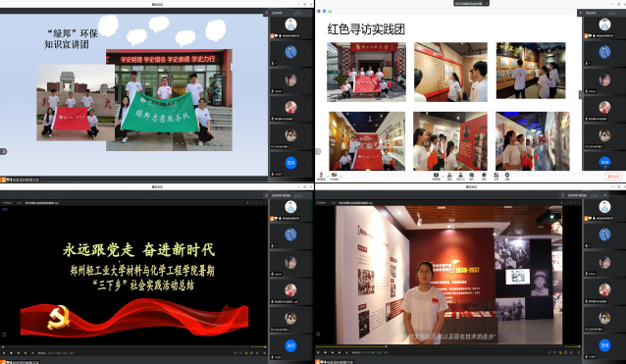Image resolution: width=626 pixels, height=364 pixels.
Task: Open the PotPlayer menu label above the 永远跟党走 video
Action: pyautogui.click(x=7, y=203)
